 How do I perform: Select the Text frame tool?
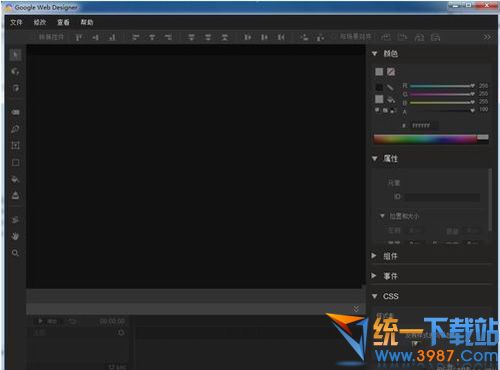pos(15,146)
